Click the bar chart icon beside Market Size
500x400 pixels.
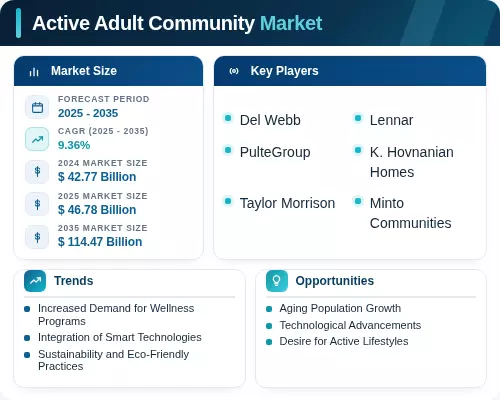click(x=34, y=71)
